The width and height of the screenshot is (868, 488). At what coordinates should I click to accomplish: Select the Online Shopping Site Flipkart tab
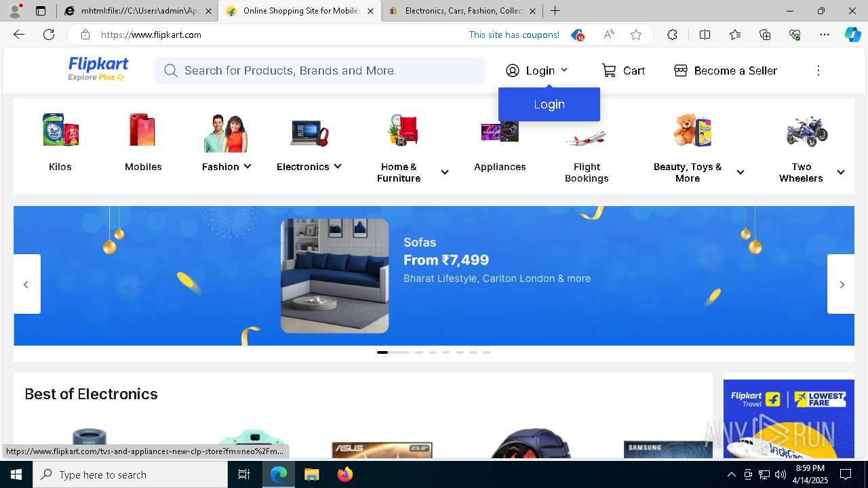point(299,11)
